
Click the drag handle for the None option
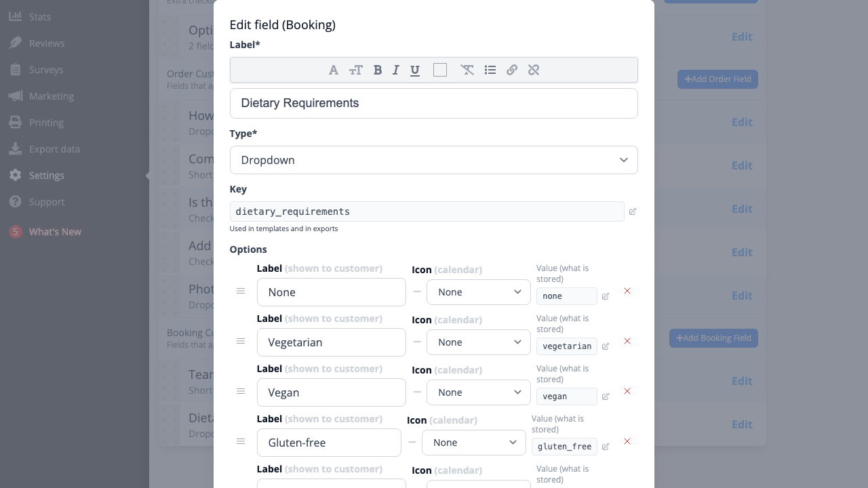click(241, 291)
